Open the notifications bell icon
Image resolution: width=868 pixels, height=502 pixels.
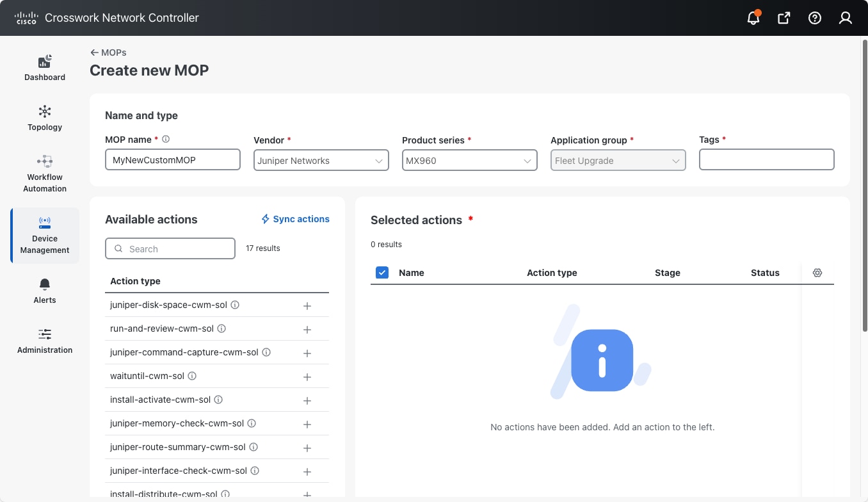point(753,18)
